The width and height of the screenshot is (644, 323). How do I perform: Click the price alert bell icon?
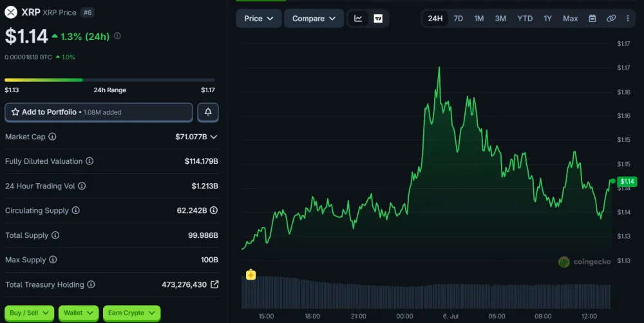(x=208, y=112)
